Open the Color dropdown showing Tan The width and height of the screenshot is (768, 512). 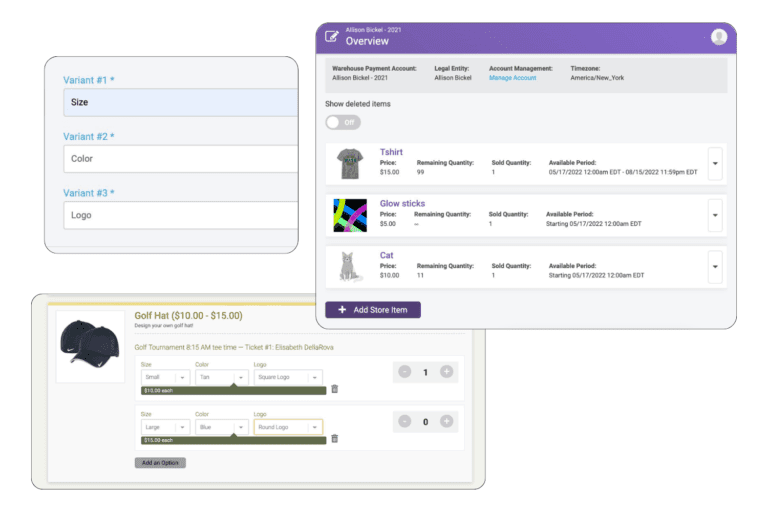tap(221, 378)
